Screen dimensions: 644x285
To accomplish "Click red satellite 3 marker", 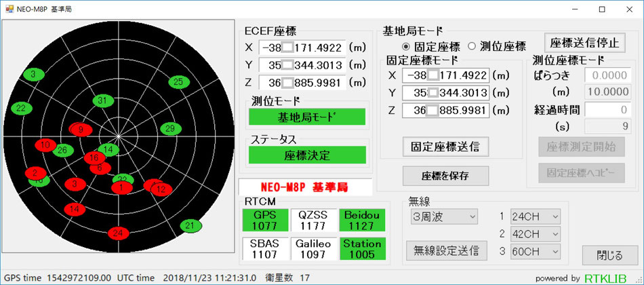I will tap(75, 183).
